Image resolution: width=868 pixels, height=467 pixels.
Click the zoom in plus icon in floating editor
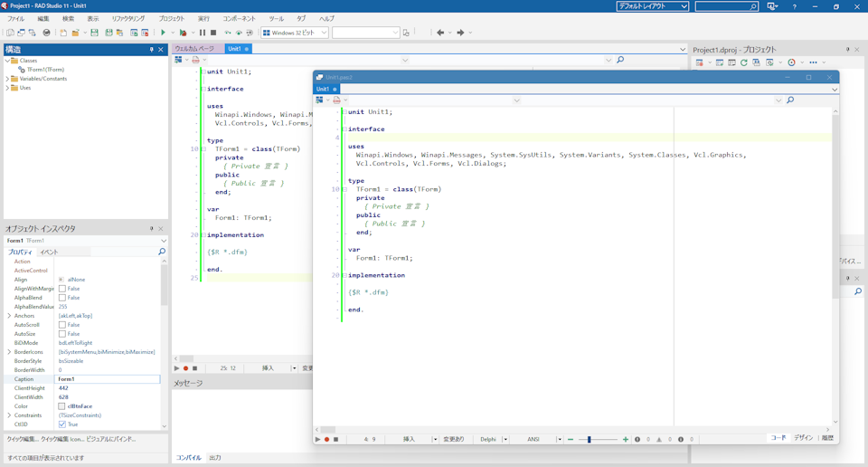pyautogui.click(x=625, y=440)
